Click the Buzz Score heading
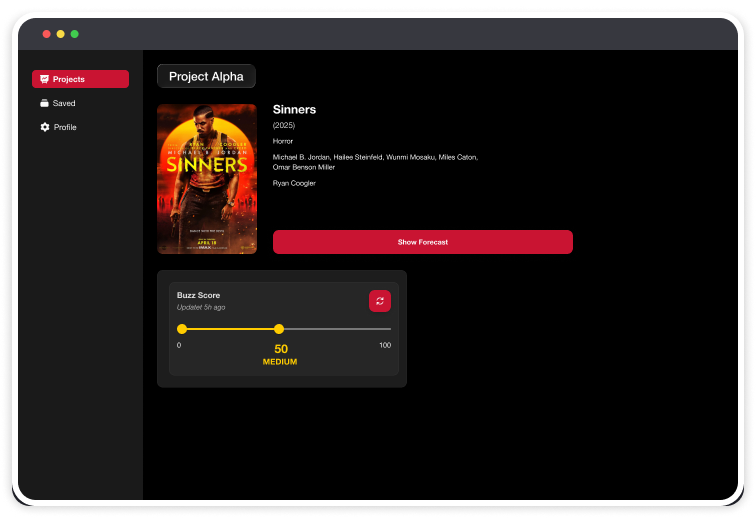 198,295
